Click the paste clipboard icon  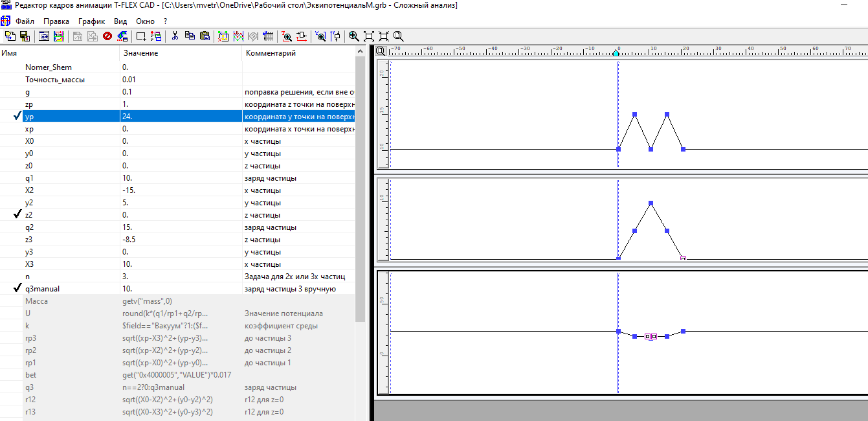(x=205, y=36)
